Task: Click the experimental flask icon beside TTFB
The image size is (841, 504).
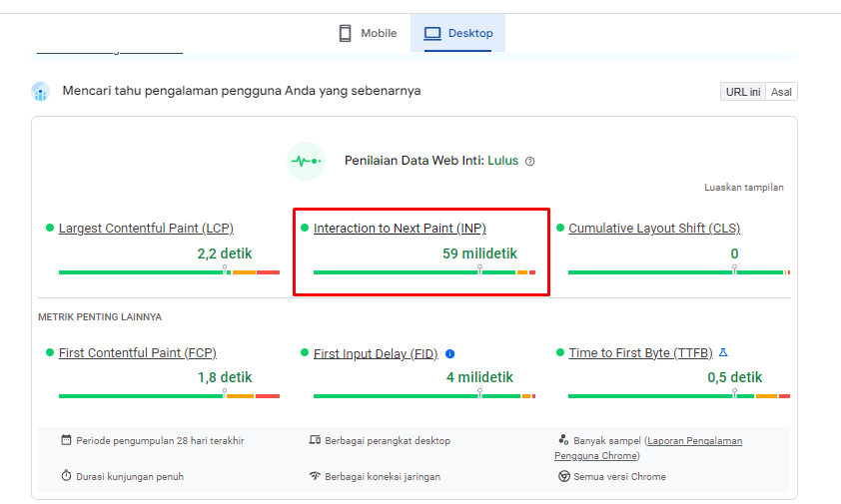Action: pyautogui.click(x=723, y=352)
